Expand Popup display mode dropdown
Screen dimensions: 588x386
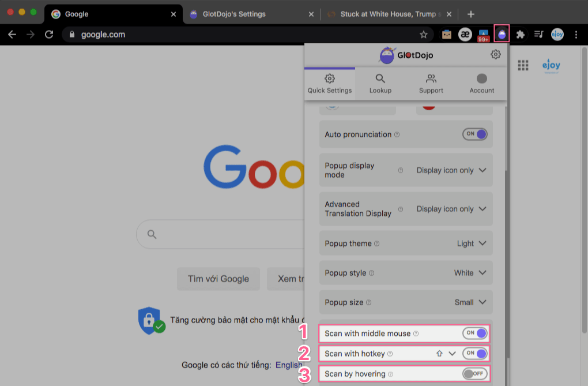coord(451,170)
